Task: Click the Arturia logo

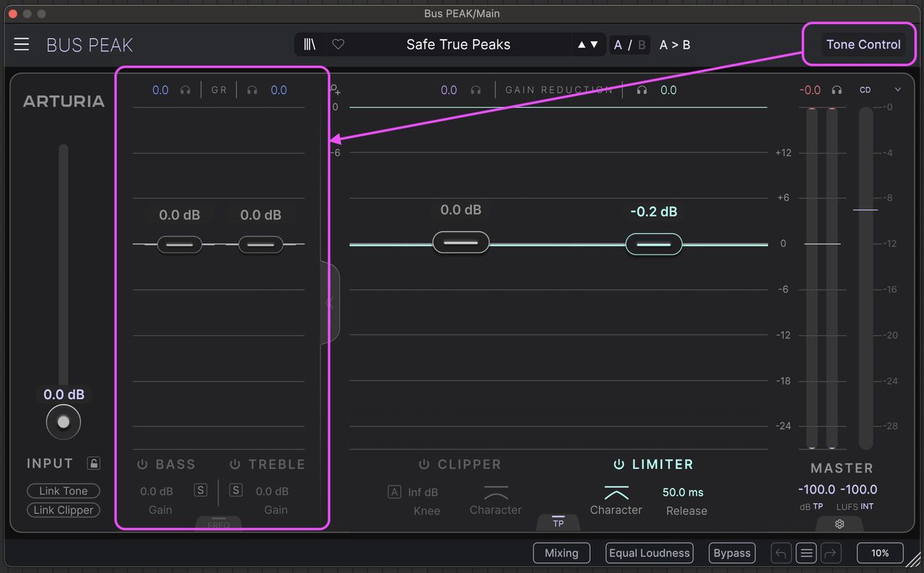Action: [64, 102]
